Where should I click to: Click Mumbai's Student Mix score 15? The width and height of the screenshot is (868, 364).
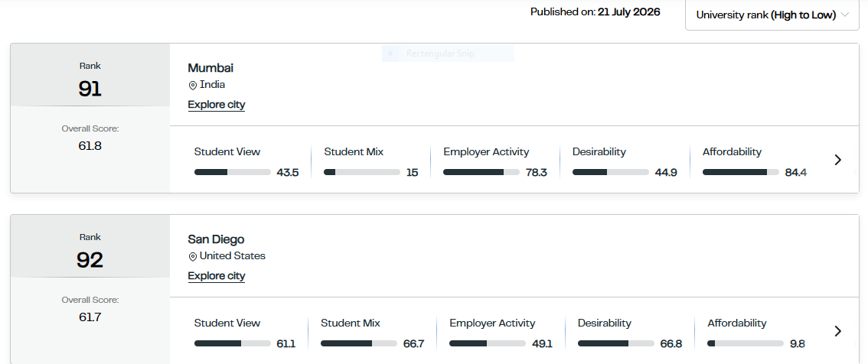pyautogui.click(x=413, y=173)
